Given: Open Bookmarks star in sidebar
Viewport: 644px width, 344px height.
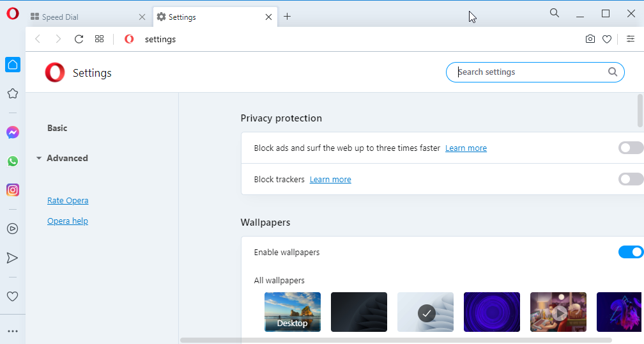Looking at the screenshot, I should 13,93.
